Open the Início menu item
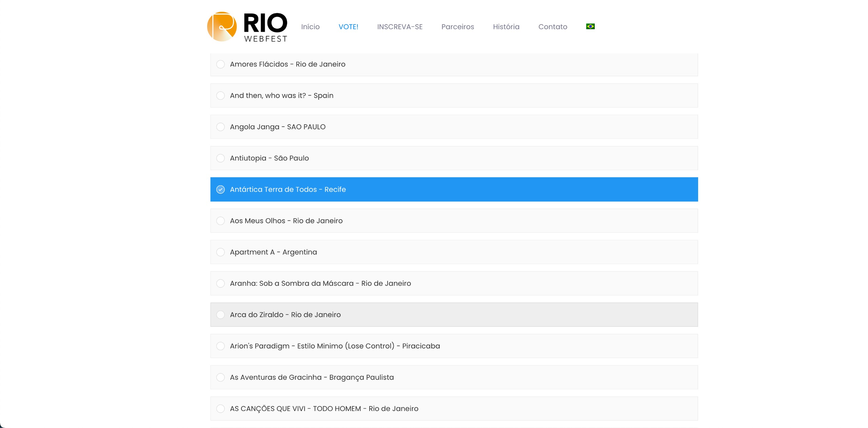 [x=310, y=27]
